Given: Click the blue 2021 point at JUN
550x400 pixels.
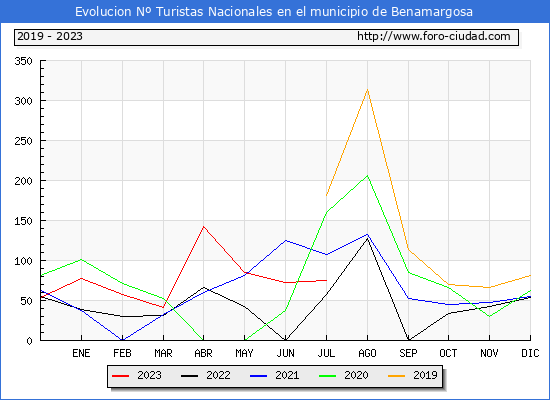Looking at the screenshot, I should coord(286,240).
